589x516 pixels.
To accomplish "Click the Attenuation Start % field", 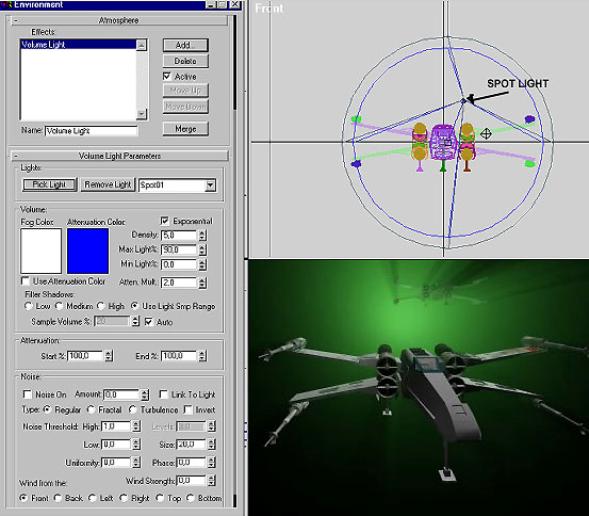I will [85, 356].
